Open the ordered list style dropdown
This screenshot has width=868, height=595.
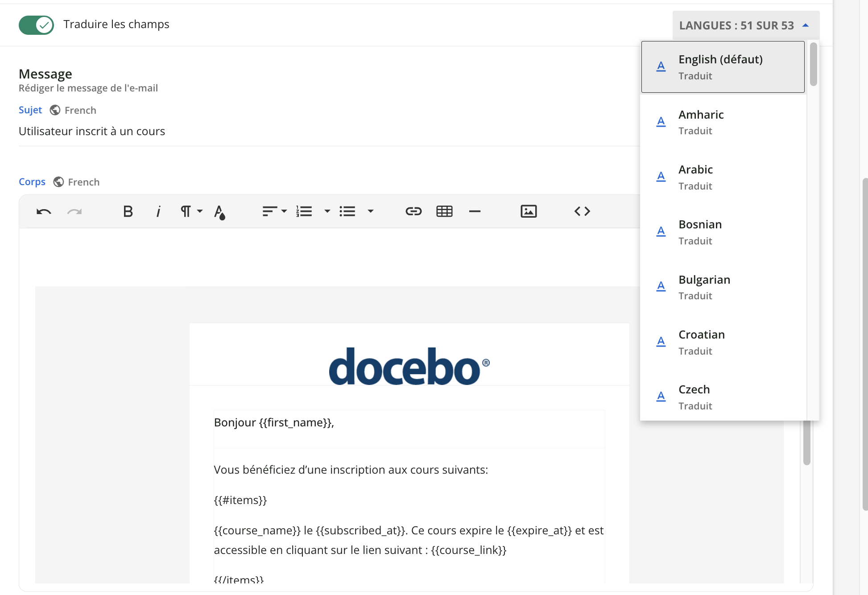(x=327, y=211)
